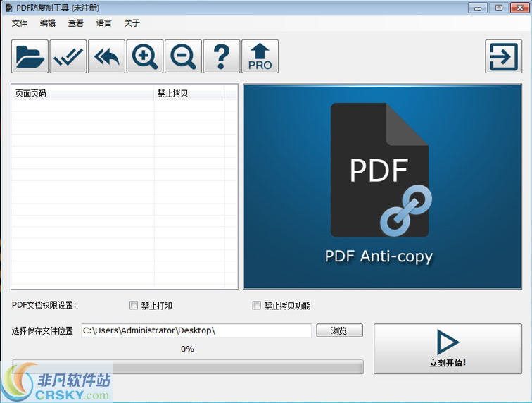Viewport: 532px width, 403px height.
Task: Start processing with 立刻开始! button
Action: (x=448, y=349)
